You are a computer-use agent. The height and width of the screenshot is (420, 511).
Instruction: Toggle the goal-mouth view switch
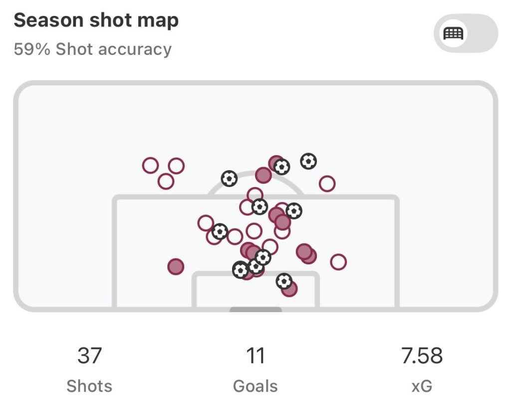pos(465,33)
